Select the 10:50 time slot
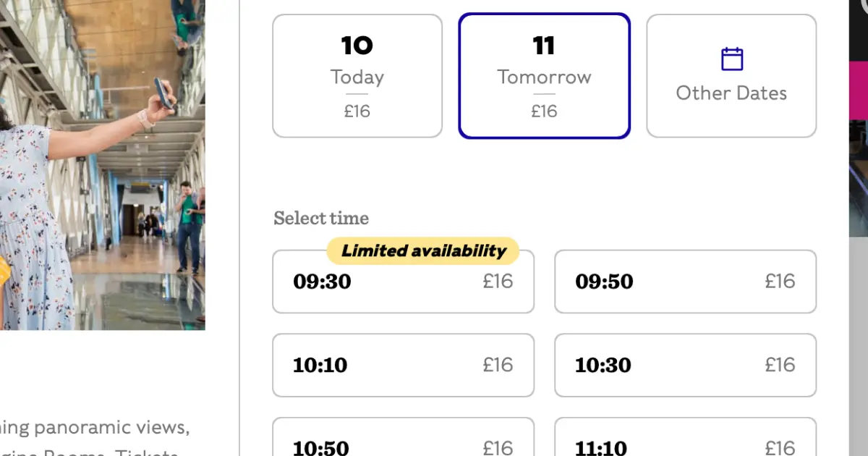Image resolution: width=868 pixels, height=456 pixels. pyautogui.click(x=403, y=437)
